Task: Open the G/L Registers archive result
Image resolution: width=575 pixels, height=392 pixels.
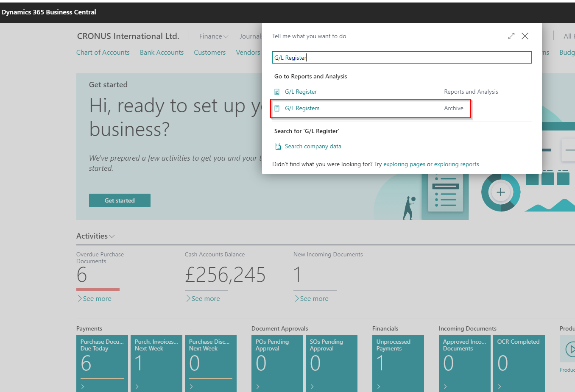Action: click(x=302, y=108)
